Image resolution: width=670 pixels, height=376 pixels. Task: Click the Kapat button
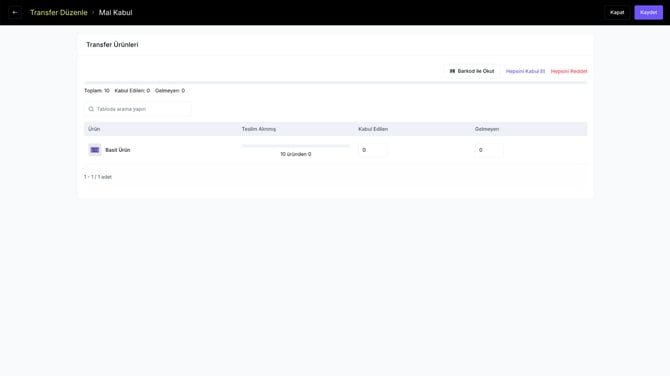(x=617, y=12)
